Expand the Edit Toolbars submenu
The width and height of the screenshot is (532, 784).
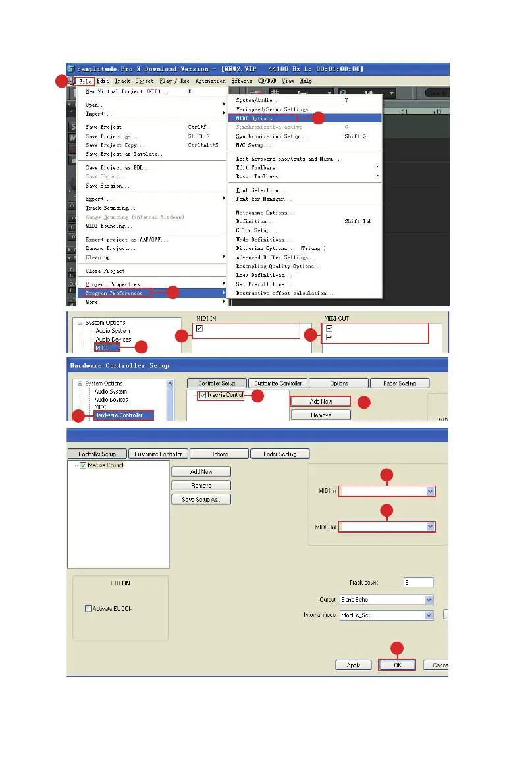click(304, 168)
